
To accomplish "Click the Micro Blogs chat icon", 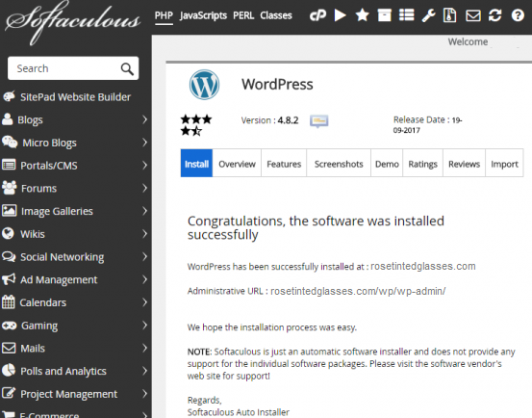I will tap(10, 142).
